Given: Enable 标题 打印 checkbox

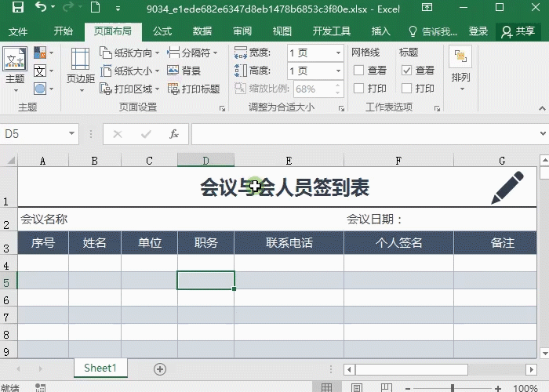Looking at the screenshot, I should (x=406, y=88).
